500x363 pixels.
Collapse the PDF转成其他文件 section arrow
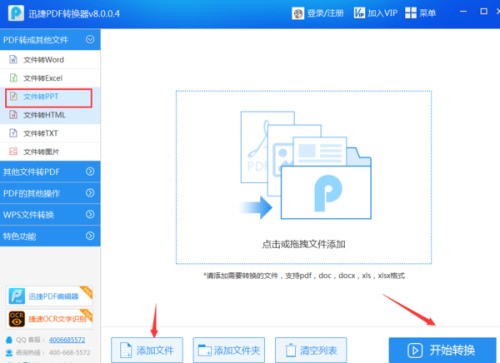pyautogui.click(x=90, y=39)
